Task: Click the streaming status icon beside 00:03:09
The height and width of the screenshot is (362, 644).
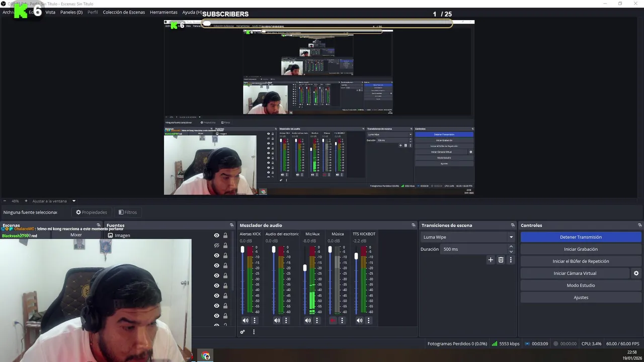Action: tap(527, 344)
